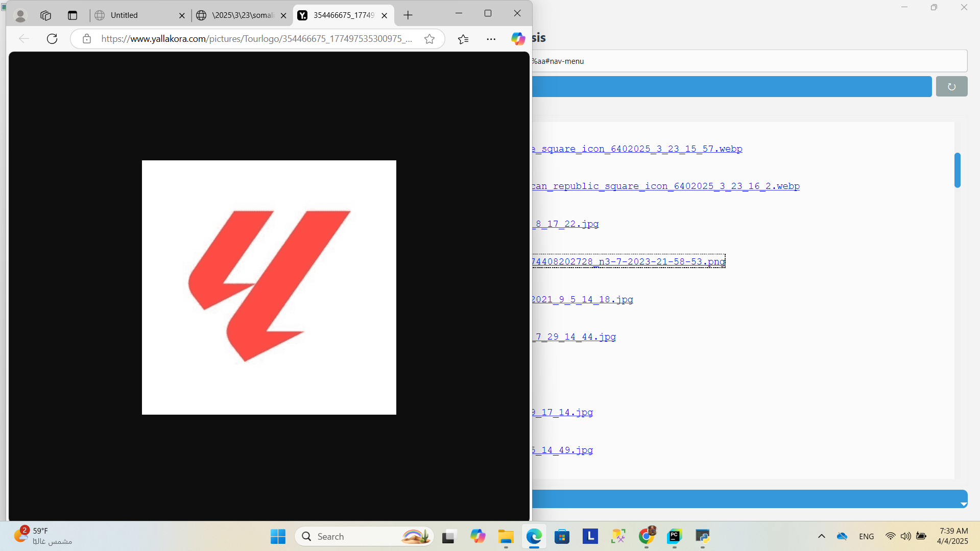980x551 pixels.
Task: View site information lock icon
Action: pos(87,39)
